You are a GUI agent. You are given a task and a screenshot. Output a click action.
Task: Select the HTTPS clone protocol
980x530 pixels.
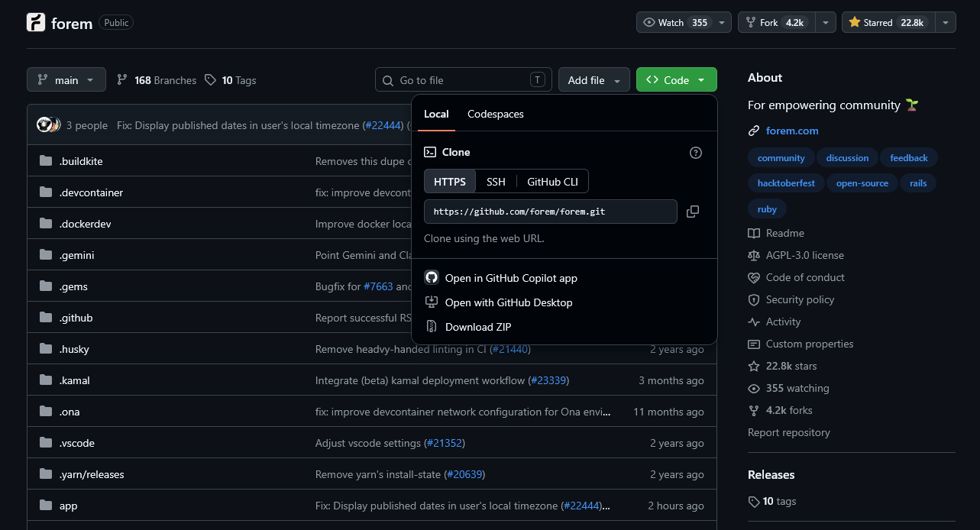click(x=450, y=182)
